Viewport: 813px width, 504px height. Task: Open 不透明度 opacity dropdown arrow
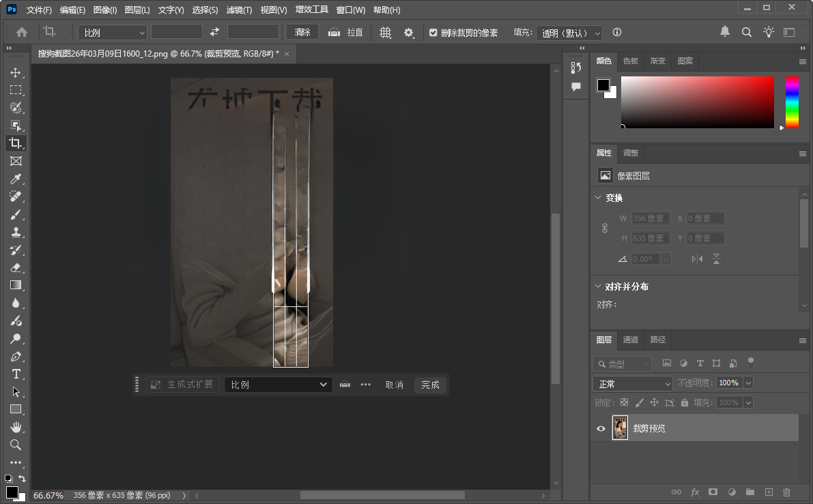(748, 383)
